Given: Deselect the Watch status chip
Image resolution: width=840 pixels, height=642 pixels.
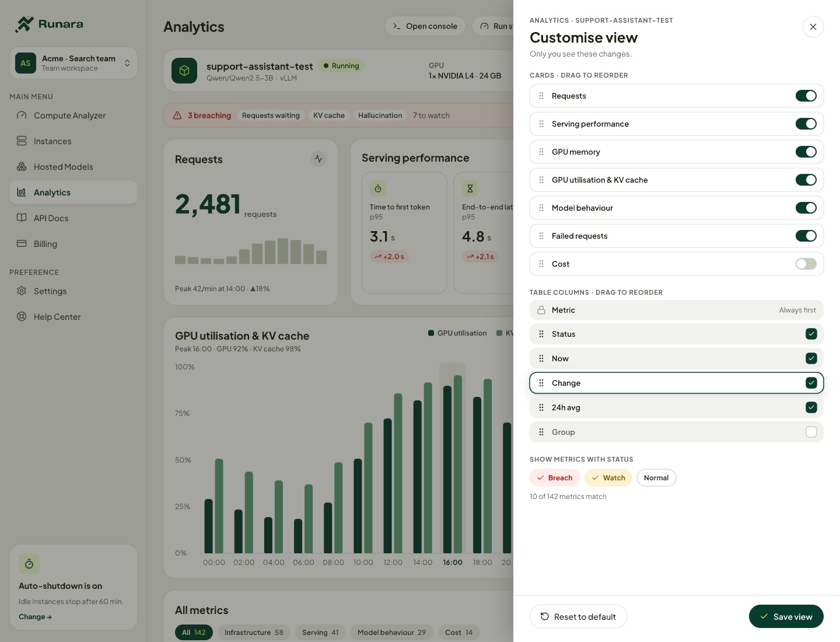Looking at the screenshot, I should click(608, 478).
